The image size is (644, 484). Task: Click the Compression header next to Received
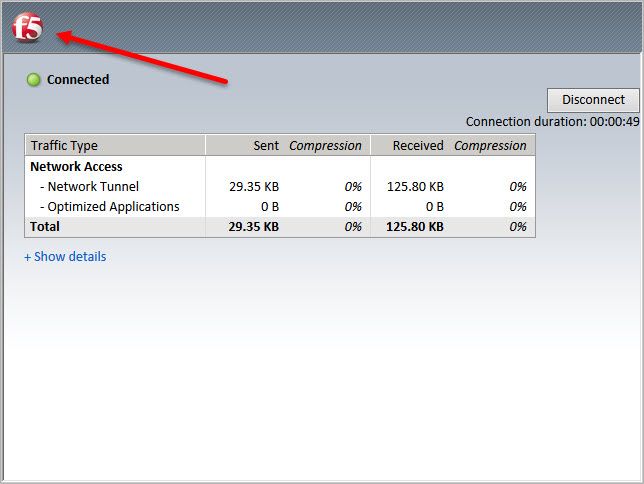[x=490, y=145]
